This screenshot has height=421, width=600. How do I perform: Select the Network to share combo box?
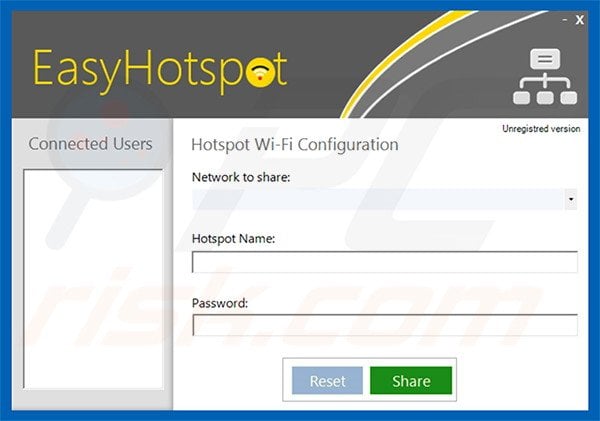tap(384, 199)
